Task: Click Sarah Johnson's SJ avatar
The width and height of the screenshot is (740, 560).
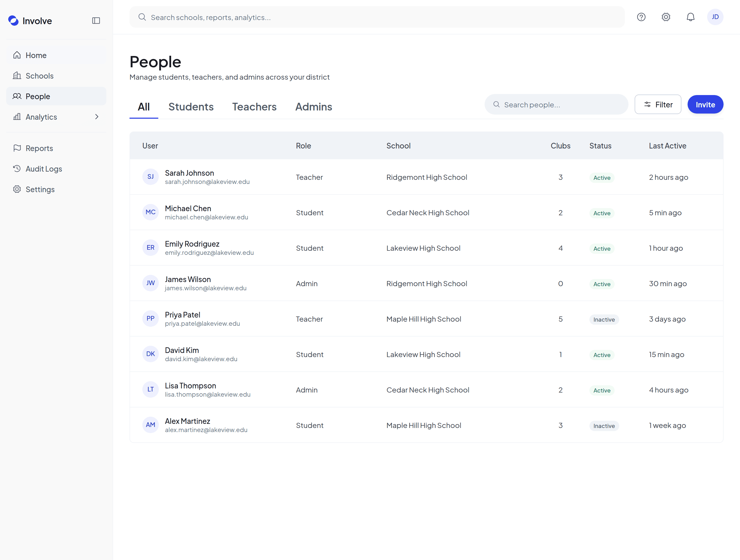Action: [x=151, y=177]
